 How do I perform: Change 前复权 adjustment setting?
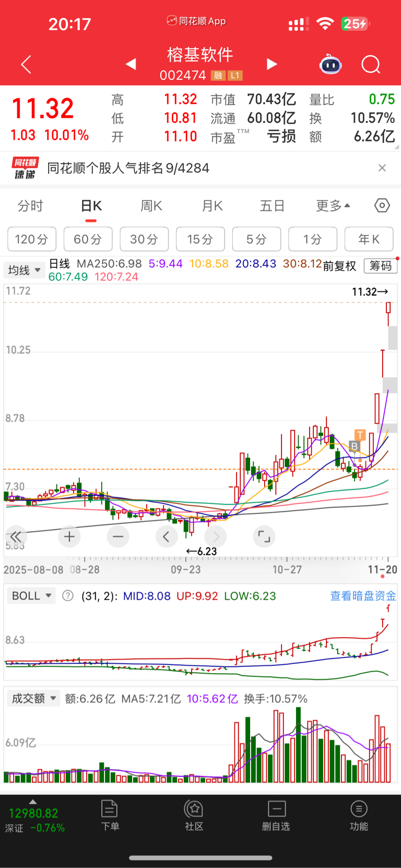pyautogui.click(x=339, y=266)
